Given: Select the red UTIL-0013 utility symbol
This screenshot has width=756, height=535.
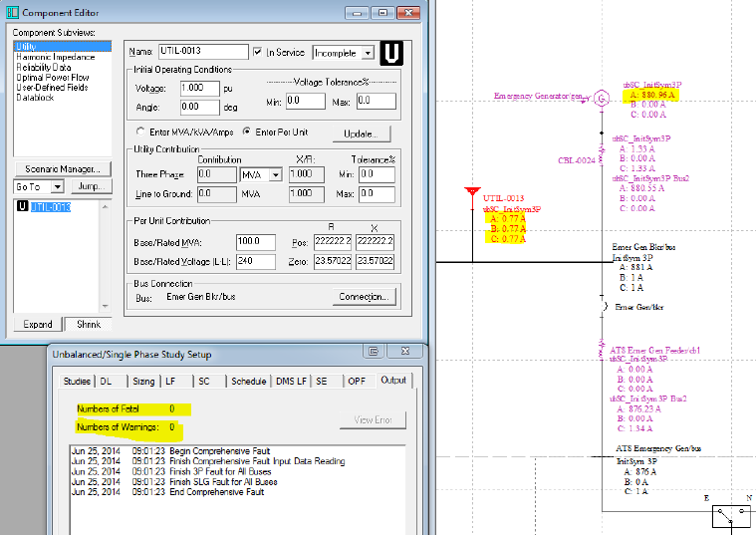Looking at the screenshot, I should coord(472,196).
